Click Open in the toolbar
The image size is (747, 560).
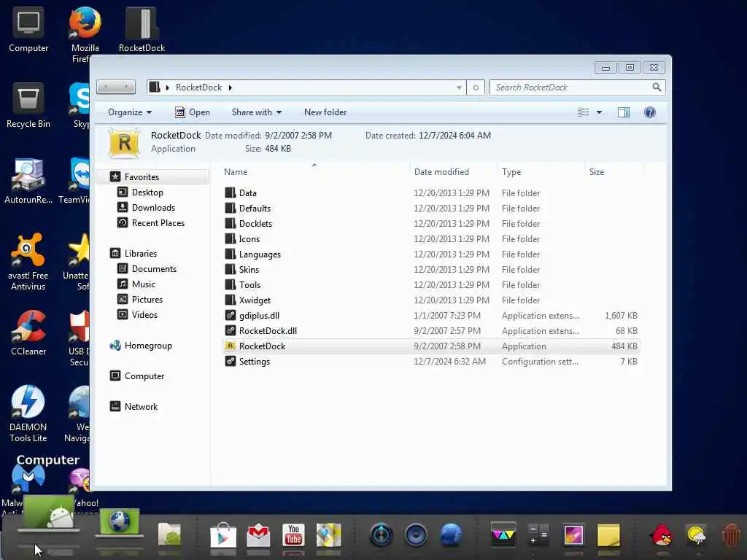pyautogui.click(x=193, y=112)
